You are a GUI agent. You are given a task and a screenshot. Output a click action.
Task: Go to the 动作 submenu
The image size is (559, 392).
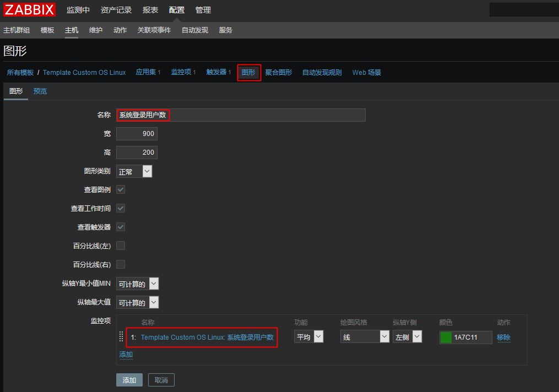pyautogui.click(x=120, y=30)
